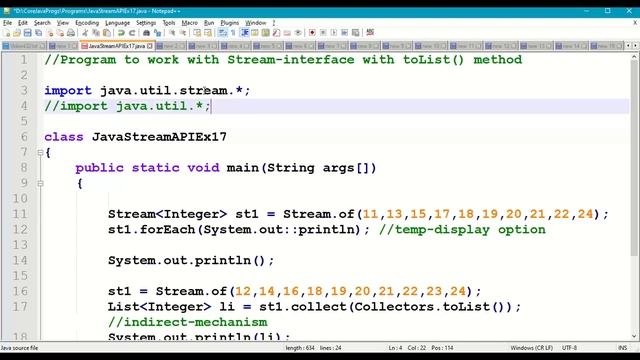Click line number 11 in the margin

click(20, 214)
